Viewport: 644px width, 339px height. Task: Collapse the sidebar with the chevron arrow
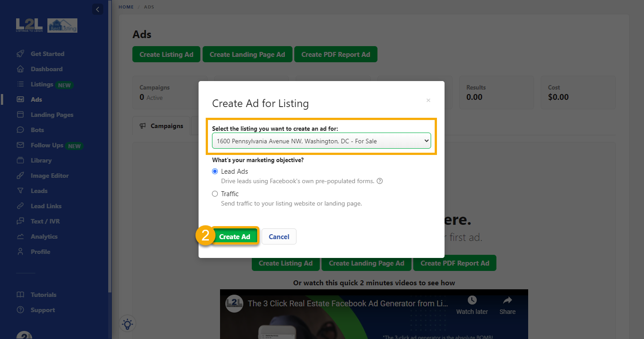click(x=97, y=9)
